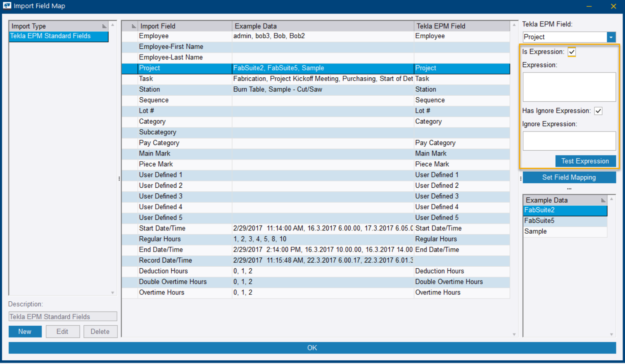Select the Deduction Hours import field
This screenshot has height=364, width=625.
[x=316, y=271]
